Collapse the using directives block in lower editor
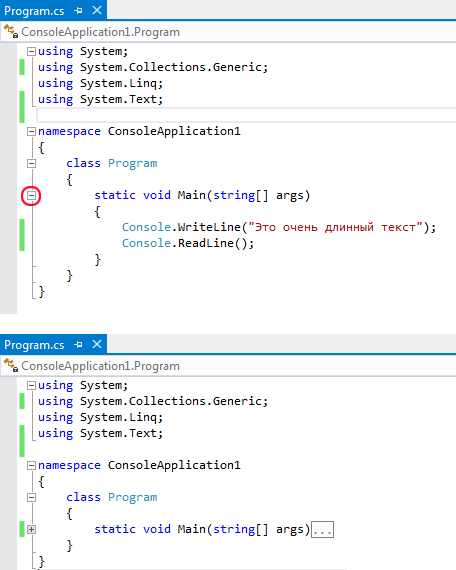The height and width of the screenshot is (570, 456). pos(32,385)
